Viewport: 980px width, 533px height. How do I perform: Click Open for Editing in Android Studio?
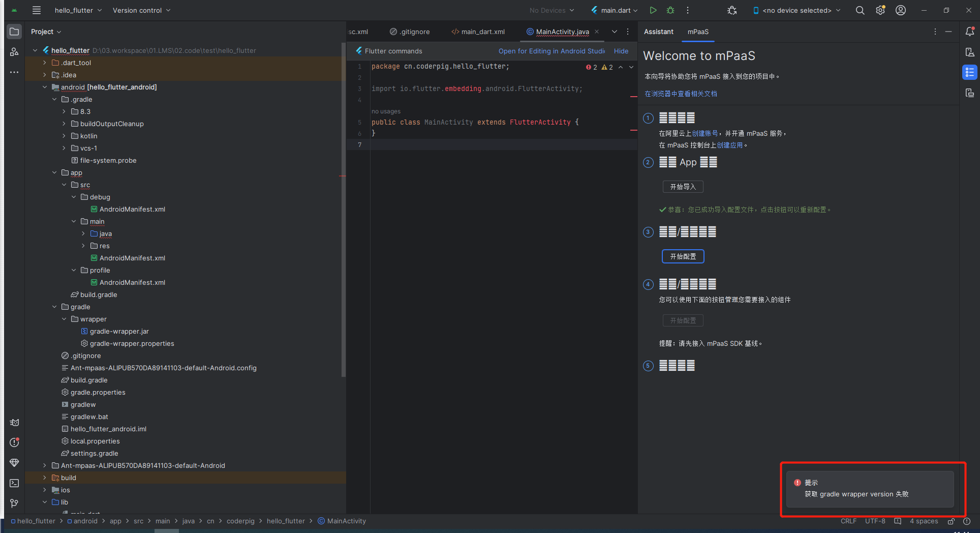pos(552,51)
